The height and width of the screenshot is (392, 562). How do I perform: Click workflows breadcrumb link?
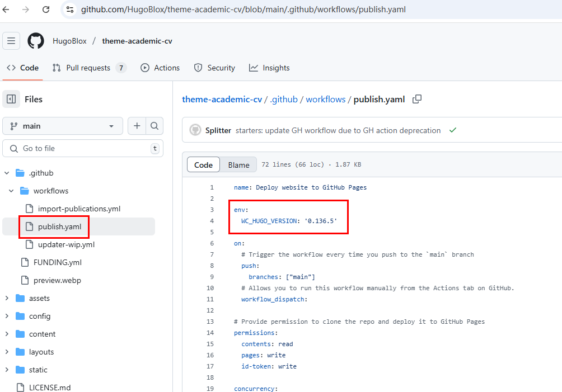pos(325,99)
